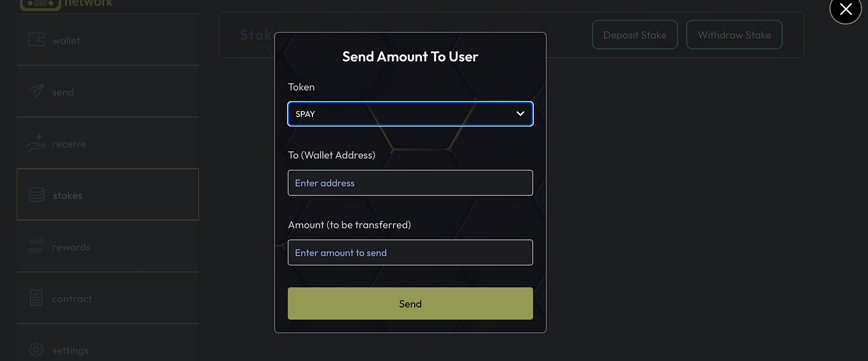Click the settings gear icon

(x=36, y=350)
